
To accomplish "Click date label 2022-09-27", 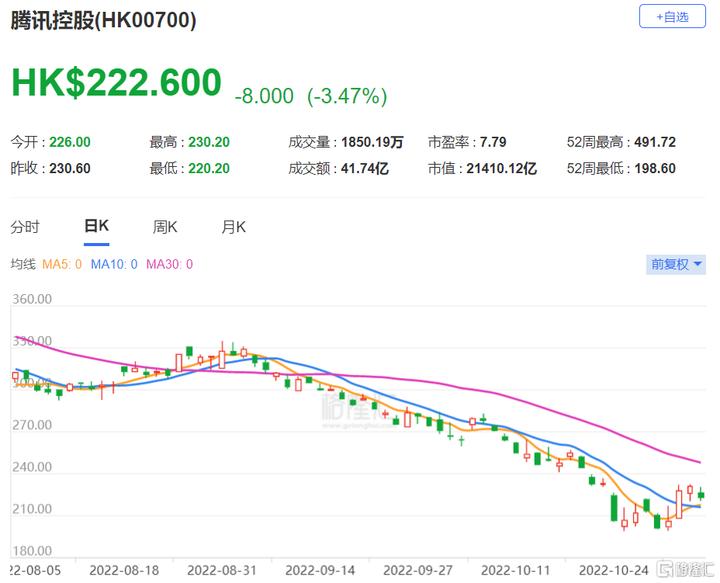I will [x=418, y=571].
